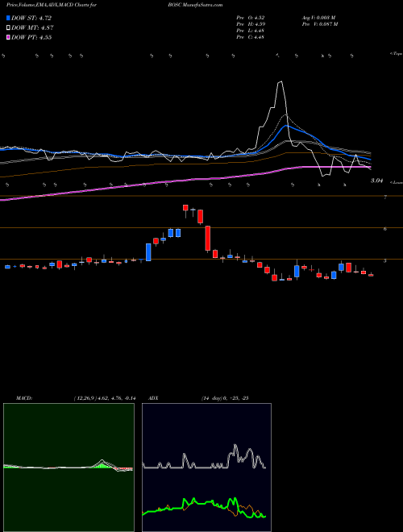Click the price axis label '6'

(x=385, y=229)
